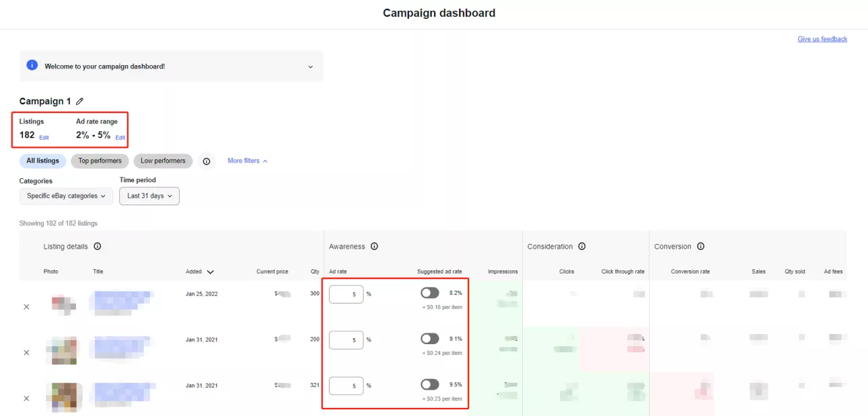Open the Last 31 days time period dropdown
The image size is (868, 416).
pyautogui.click(x=149, y=196)
